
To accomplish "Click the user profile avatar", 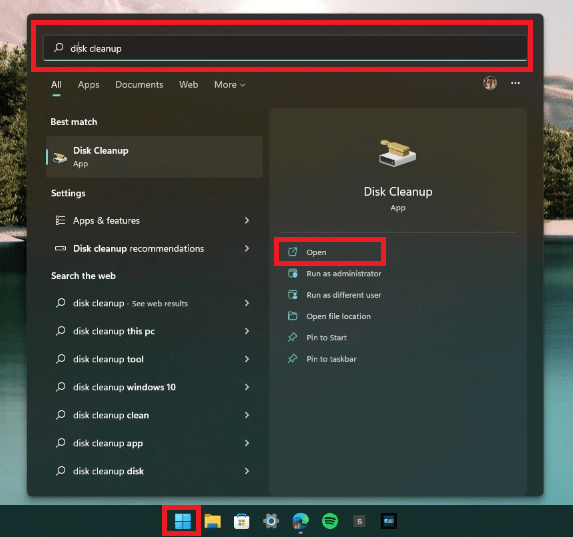I will coord(490,83).
